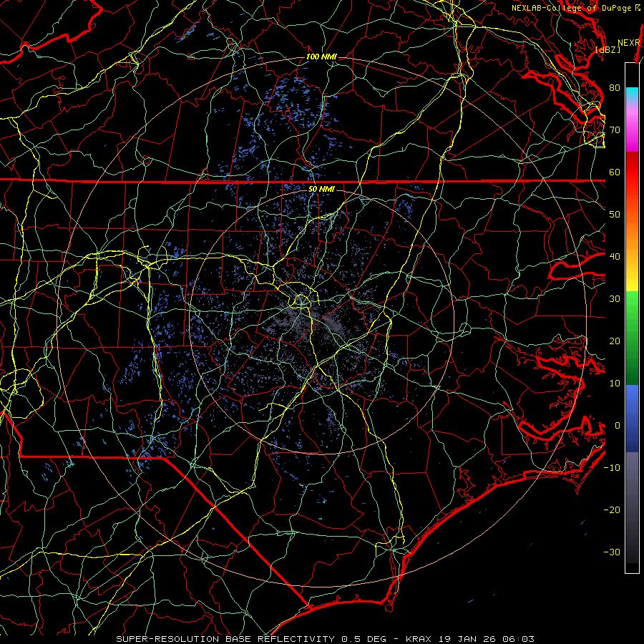Click the 10 value on the dBZ scale
The image size is (644, 644).
pos(615,384)
